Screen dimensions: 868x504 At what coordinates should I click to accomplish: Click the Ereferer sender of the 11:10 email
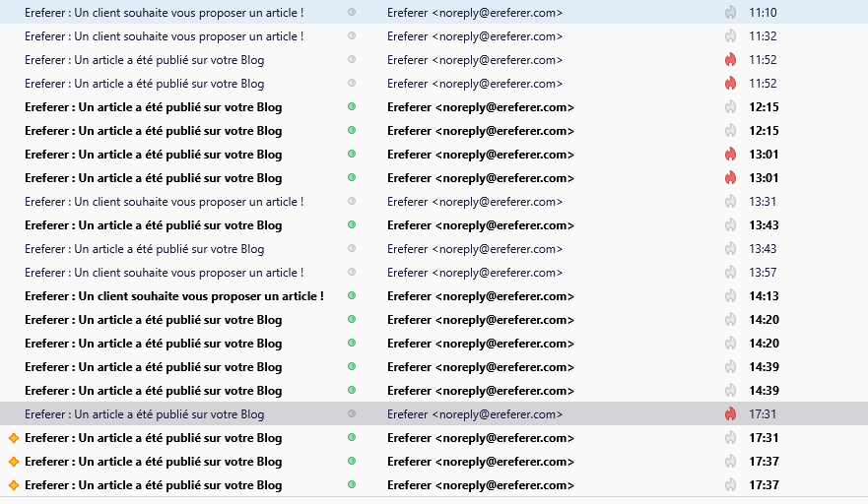(x=475, y=13)
